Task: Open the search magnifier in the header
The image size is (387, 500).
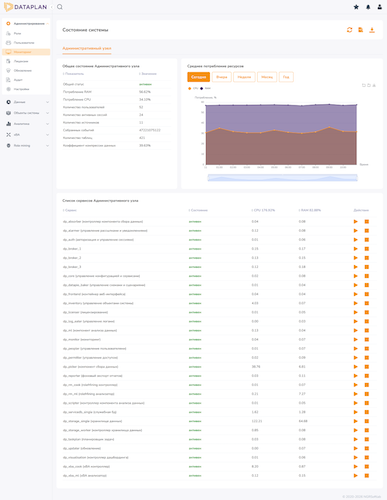Action: [60, 7]
